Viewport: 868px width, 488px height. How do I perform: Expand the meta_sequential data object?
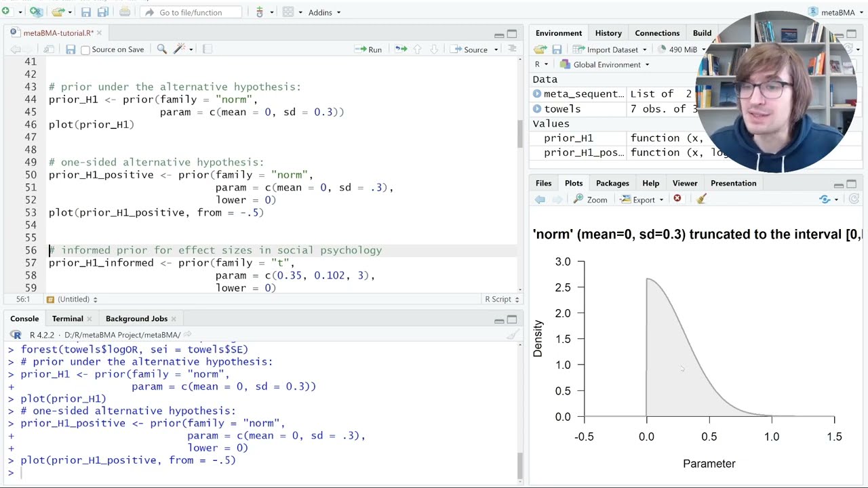coord(537,94)
